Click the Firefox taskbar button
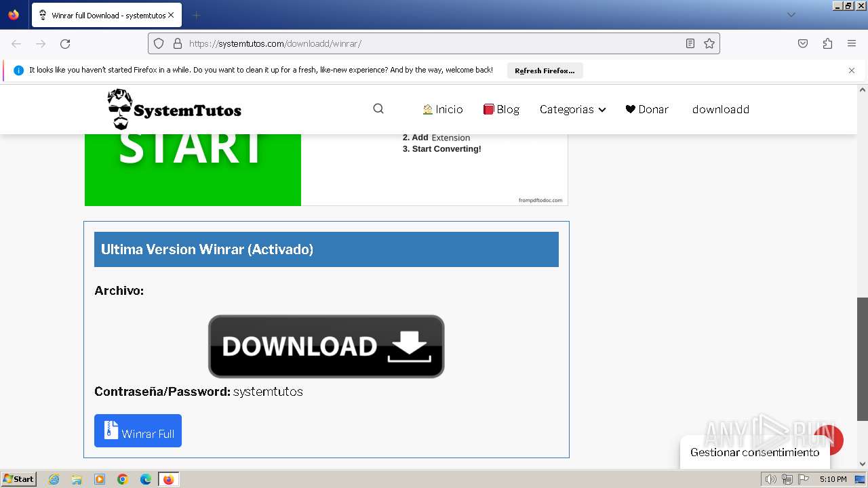The height and width of the screenshot is (488, 868). [168, 479]
